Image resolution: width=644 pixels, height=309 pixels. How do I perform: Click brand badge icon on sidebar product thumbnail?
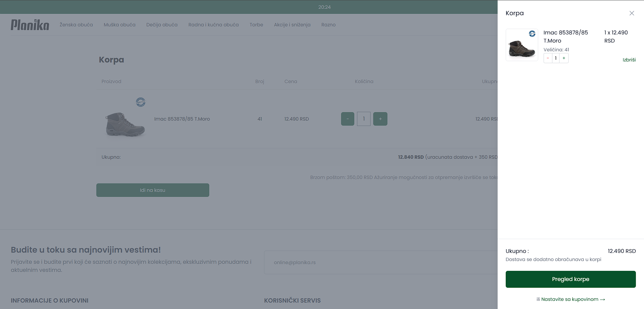click(532, 33)
